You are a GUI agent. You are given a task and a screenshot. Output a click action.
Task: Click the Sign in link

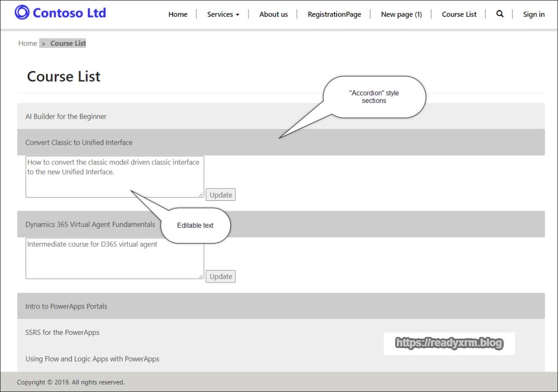[x=533, y=15]
